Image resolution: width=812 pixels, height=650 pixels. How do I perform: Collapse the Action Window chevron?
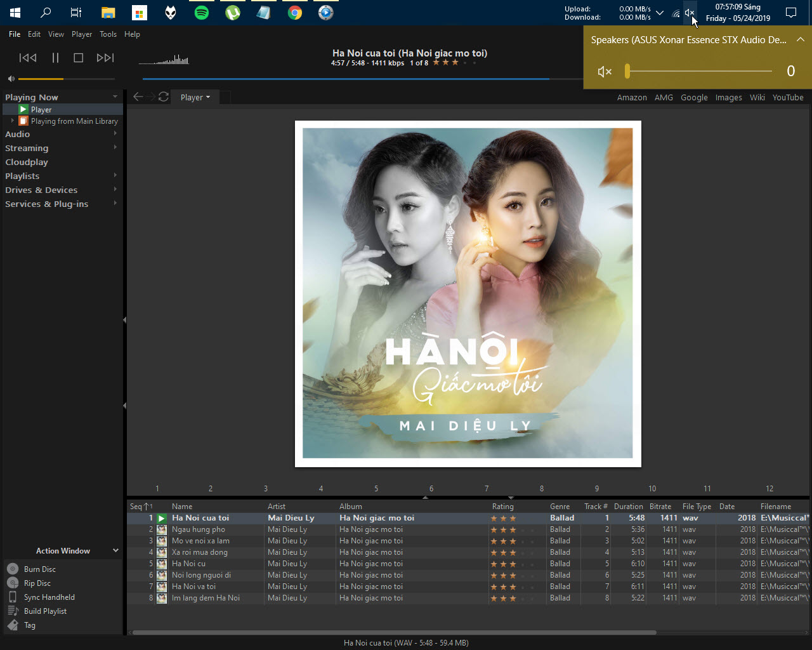pos(115,550)
